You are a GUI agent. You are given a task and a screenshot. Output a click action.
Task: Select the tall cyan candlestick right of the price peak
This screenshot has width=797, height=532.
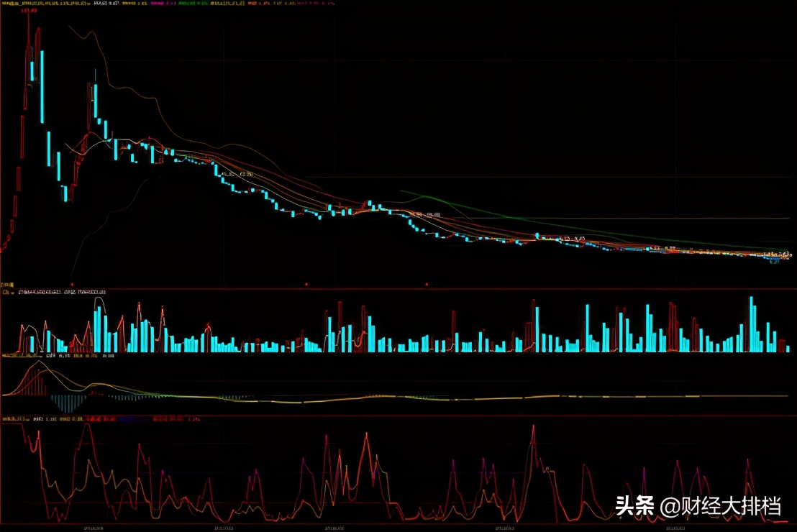coord(42,86)
